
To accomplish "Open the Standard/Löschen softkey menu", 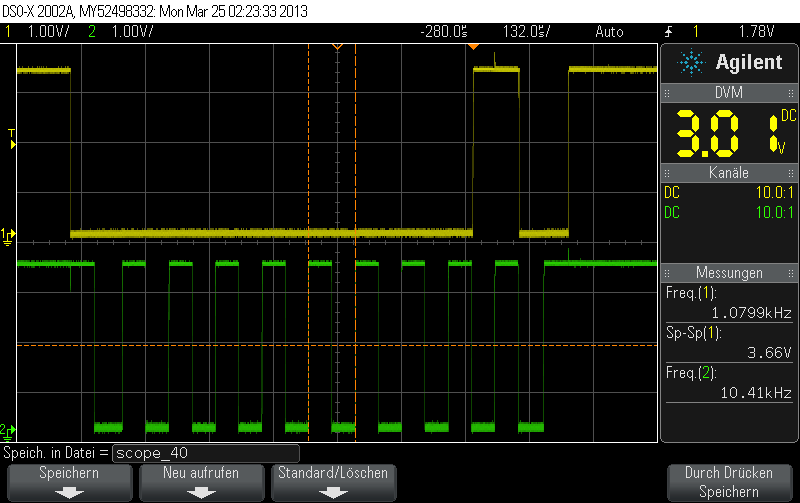I will coord(333,482).
